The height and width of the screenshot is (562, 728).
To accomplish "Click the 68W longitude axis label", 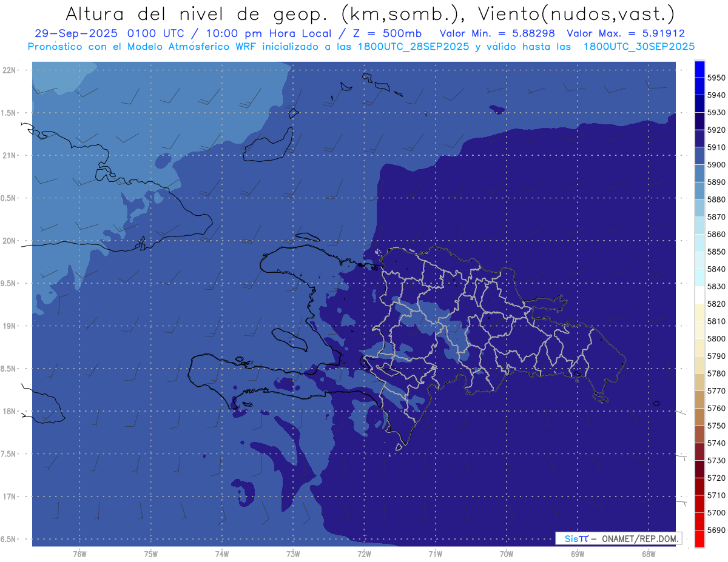I will pyautogui.click(x=649, y=554).
